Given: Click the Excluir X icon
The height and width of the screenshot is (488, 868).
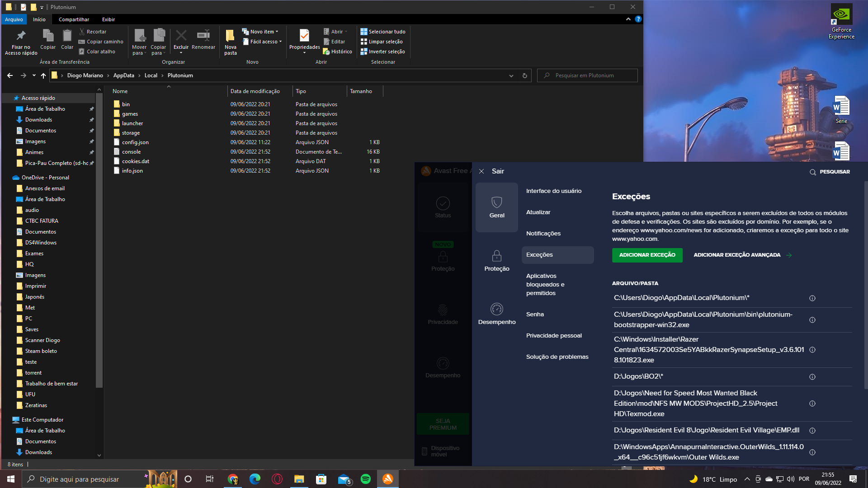Looking at the screenshot, I should (181, 35).
